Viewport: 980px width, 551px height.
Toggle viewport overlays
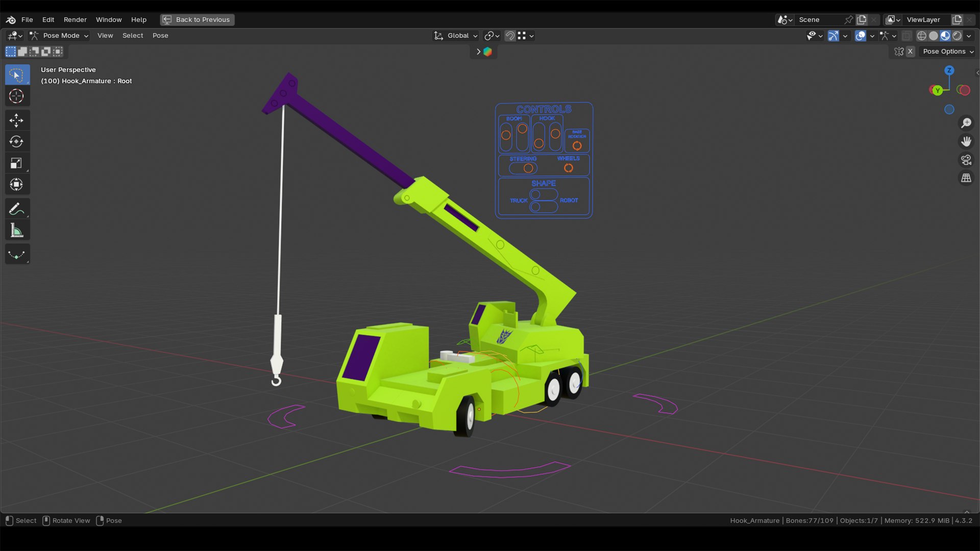[861, 36]
